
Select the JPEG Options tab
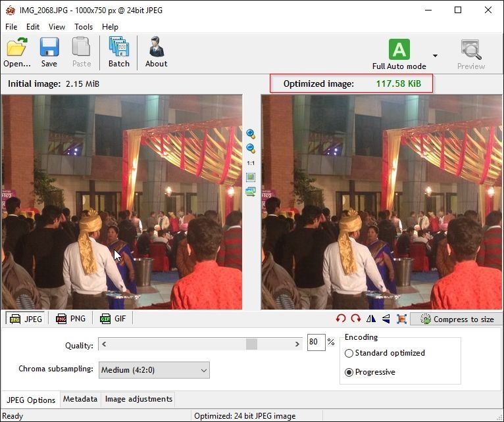[31, 400]
